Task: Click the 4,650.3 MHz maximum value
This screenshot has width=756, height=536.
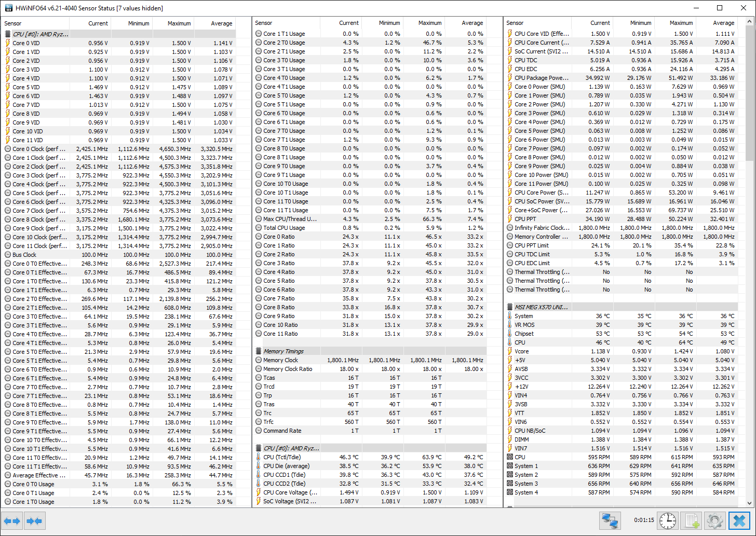Action: [174, 149]
